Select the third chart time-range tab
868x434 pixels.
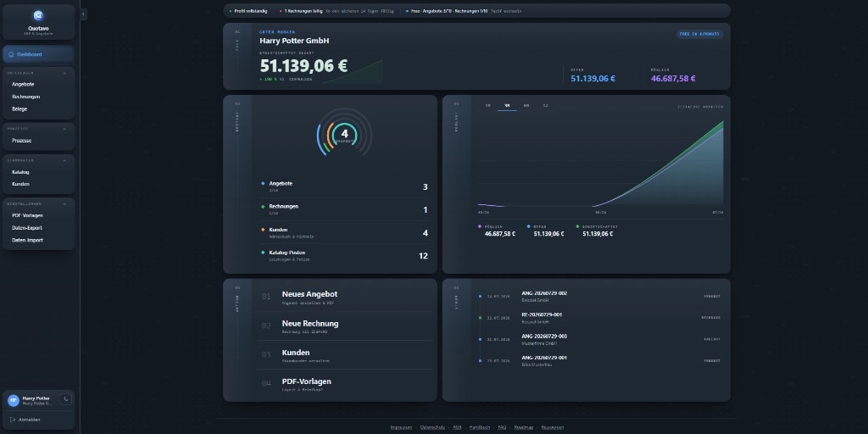pyautogui.click(x=526, y=105)
